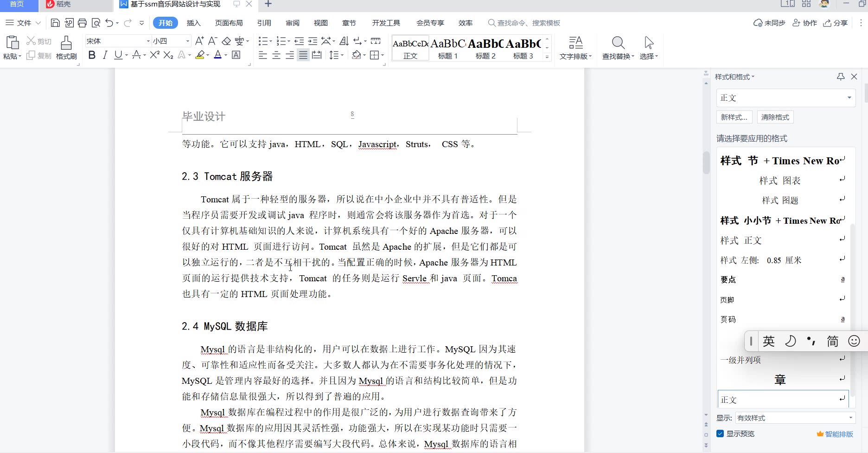Toggle bold formatting
Viewport: 868px width, 453px height.
pyautogui.click(x=92, y=55)
